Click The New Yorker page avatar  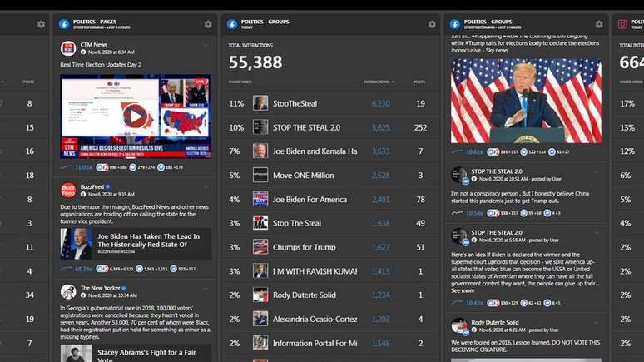[x=68, y=292]
